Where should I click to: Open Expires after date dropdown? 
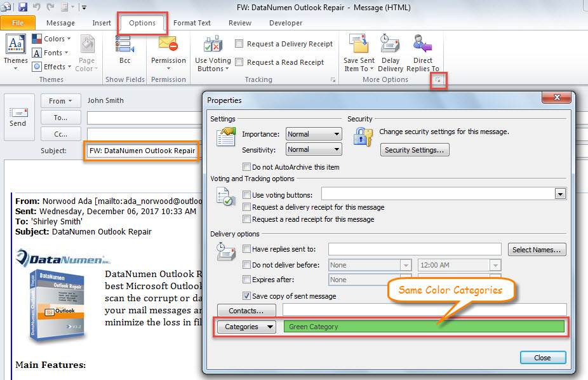click(406, 280)
